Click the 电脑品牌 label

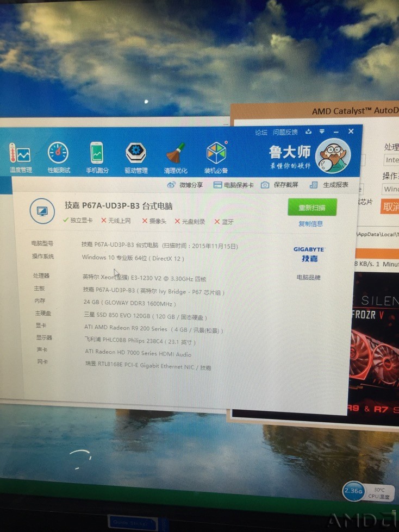tap(308, 278)
